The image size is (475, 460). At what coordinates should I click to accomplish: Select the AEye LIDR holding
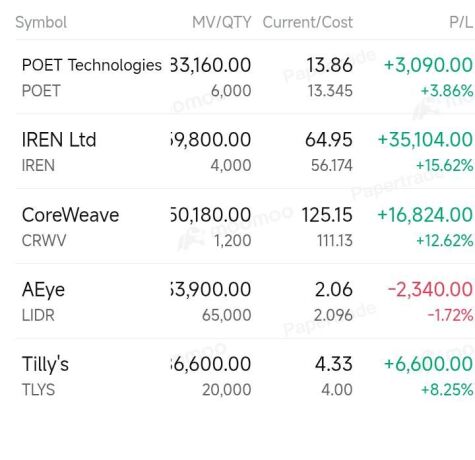click(x=245, y=301)
